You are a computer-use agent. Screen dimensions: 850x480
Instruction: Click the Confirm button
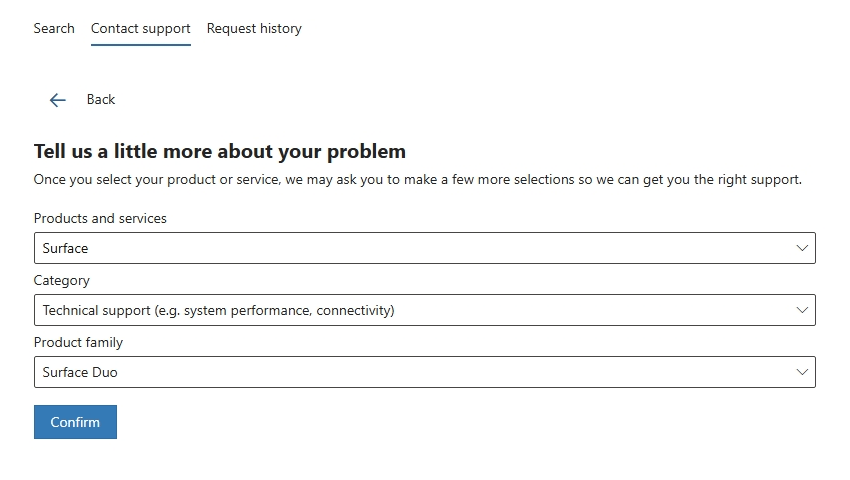pyautogui.click(x=75, y=422)
